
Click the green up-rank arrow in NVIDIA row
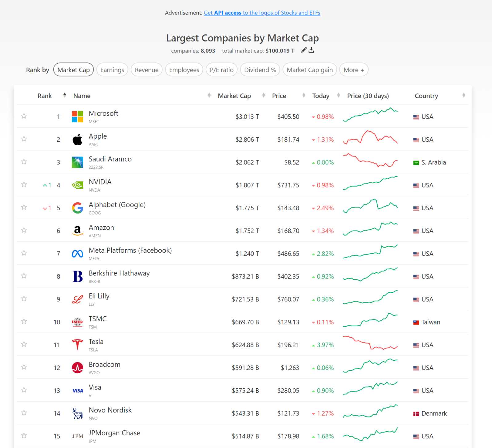tap(45, 185)
